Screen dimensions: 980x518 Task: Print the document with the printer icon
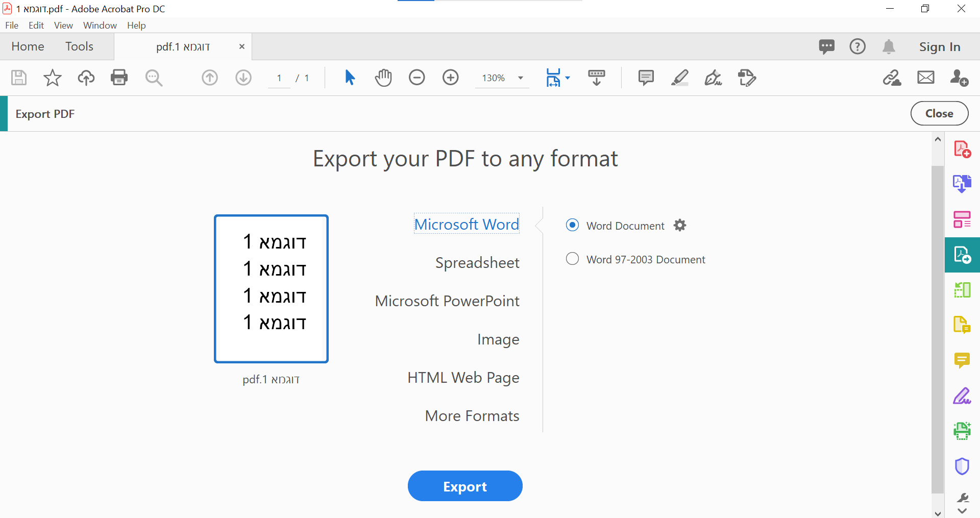click(119, 78)
